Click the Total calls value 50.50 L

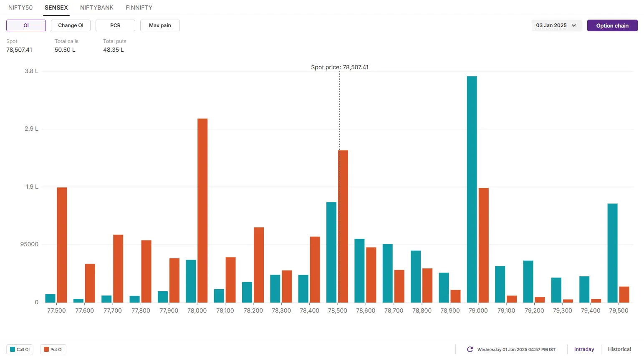point(65,50)
